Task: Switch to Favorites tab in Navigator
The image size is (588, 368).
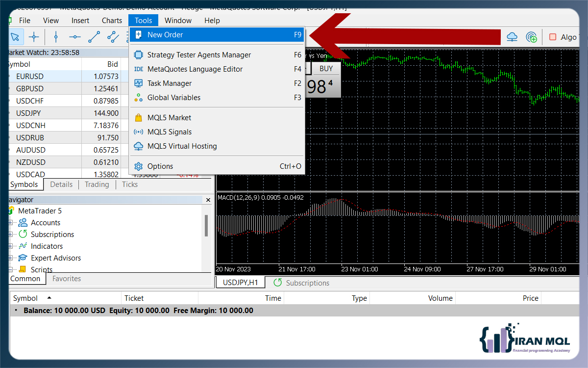Action: click(67, 279)
